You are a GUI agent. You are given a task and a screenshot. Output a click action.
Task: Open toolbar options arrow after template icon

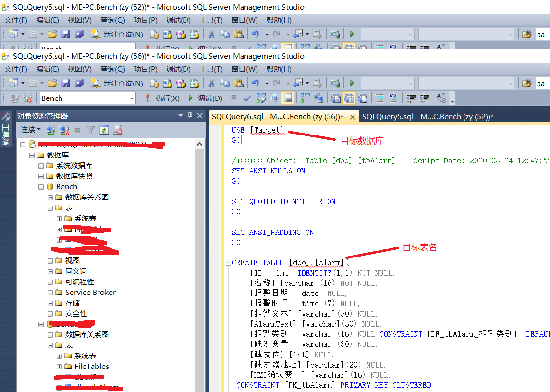click(x=452, y=100)
